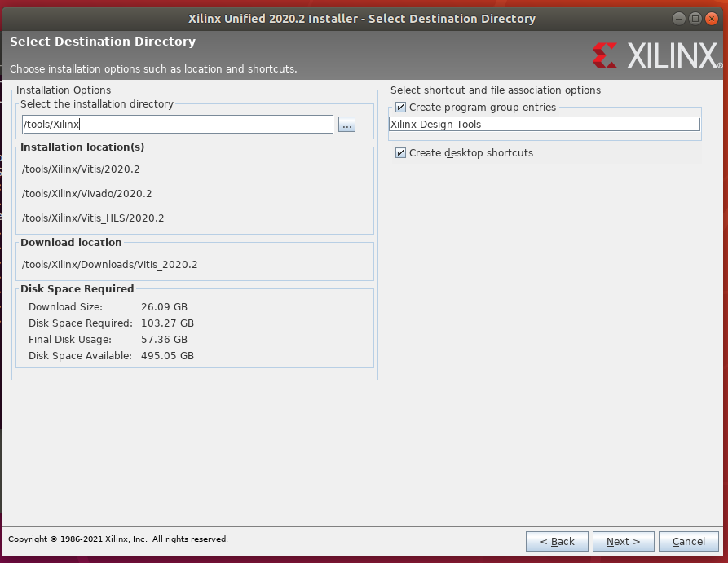Click the Download Size value 26.09 GB
This screenshot has height=563, width=728.
point(164,307)
